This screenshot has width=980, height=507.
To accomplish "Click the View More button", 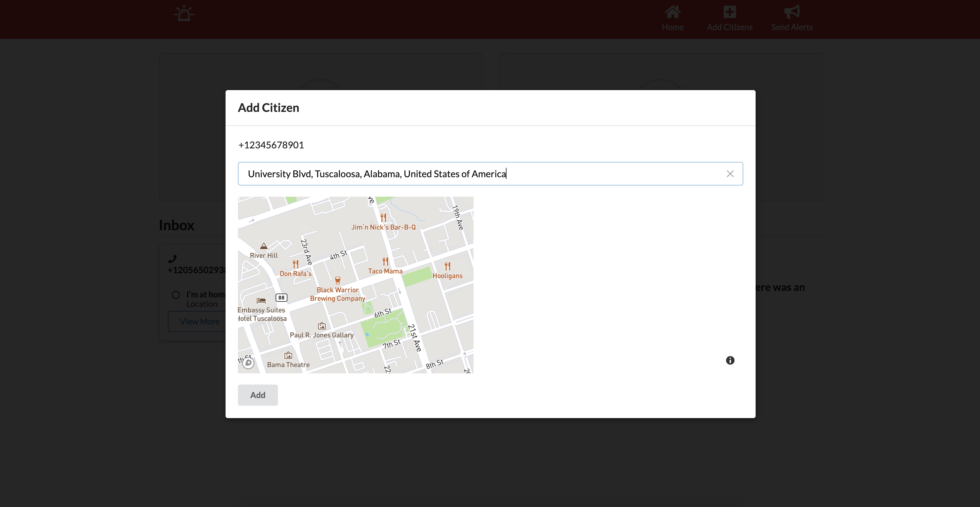I will click(x=199, y=322).
